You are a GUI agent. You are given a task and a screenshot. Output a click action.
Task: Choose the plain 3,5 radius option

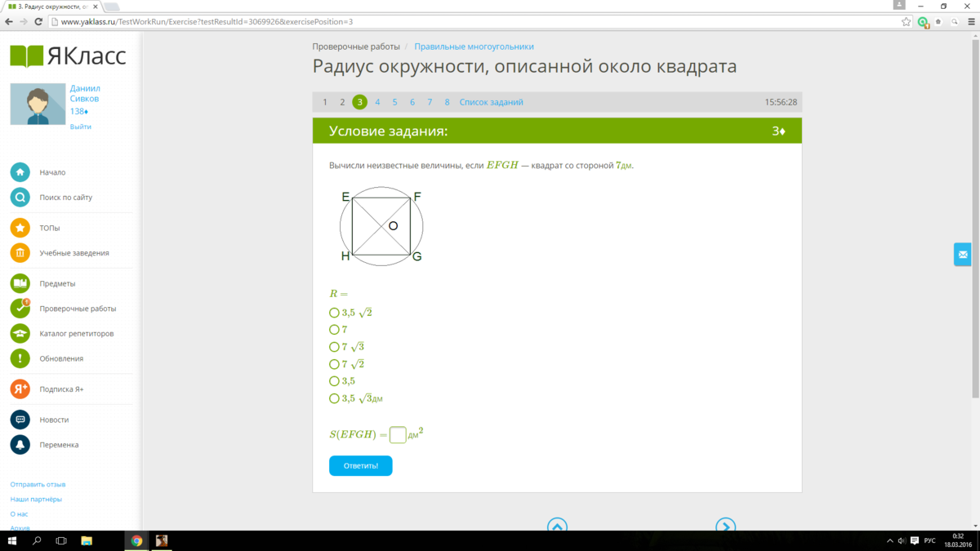(334, 381)
